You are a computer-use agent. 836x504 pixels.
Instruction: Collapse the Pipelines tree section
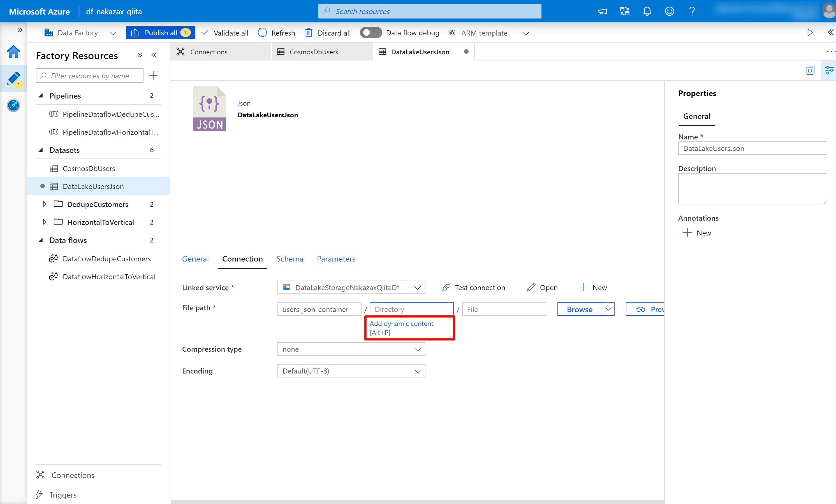coord(41,95)
